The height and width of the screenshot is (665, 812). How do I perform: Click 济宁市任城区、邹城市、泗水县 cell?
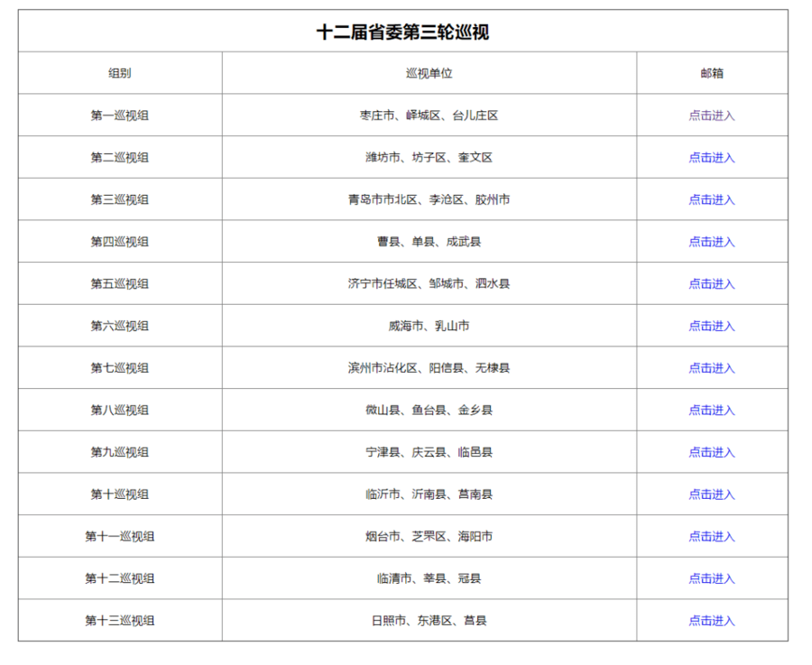coord(429,284)
